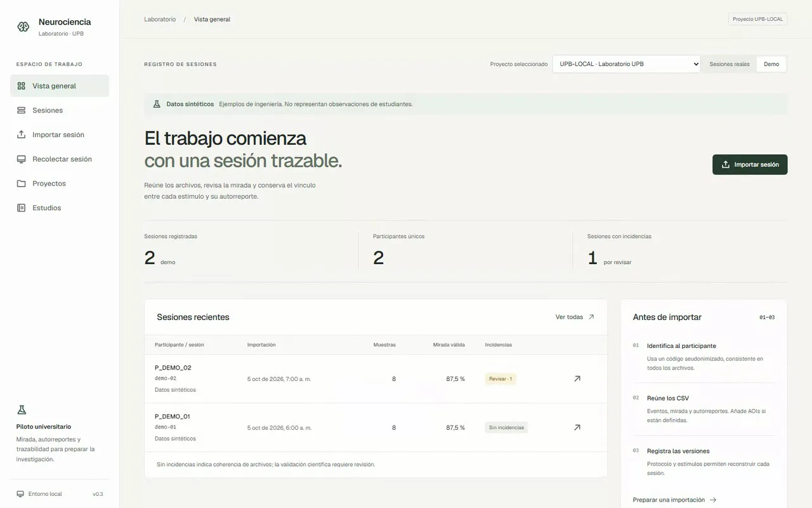Click the Muestras column header
Image resolution: width=812 pixels, height=508 pixels.
point(384,345)
